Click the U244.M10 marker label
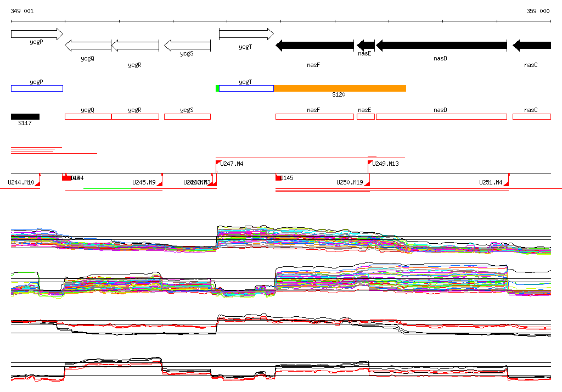 [x=21, y=182]
